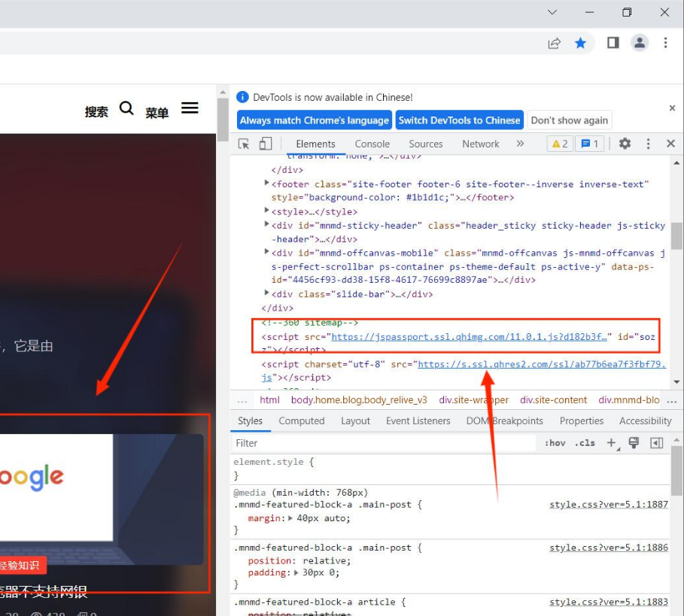Open the DOM Breakpoints tab

504,420
